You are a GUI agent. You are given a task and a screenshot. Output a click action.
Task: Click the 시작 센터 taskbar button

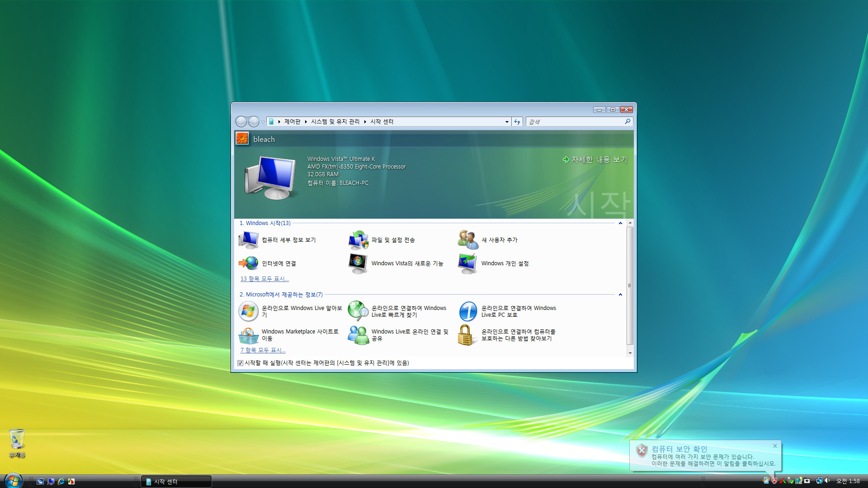176,482
